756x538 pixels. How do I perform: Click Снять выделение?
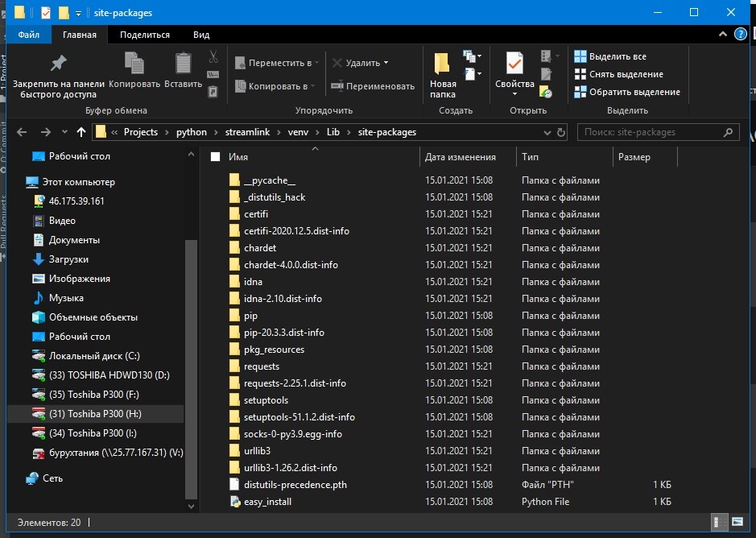click(618, 74)
